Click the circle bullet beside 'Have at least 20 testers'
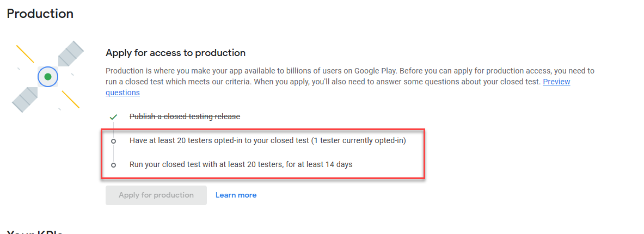 coord(113,141)
